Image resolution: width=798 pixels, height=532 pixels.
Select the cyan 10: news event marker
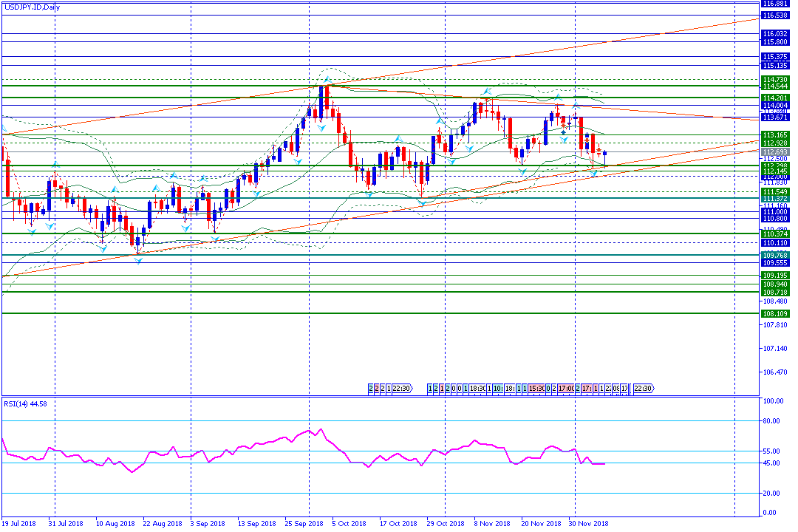coord(498,389)
